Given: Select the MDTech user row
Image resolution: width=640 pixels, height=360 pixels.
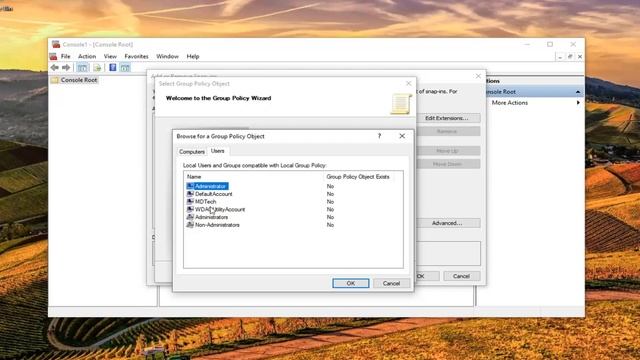Looking at the screenshot, I should coord(293,202).
